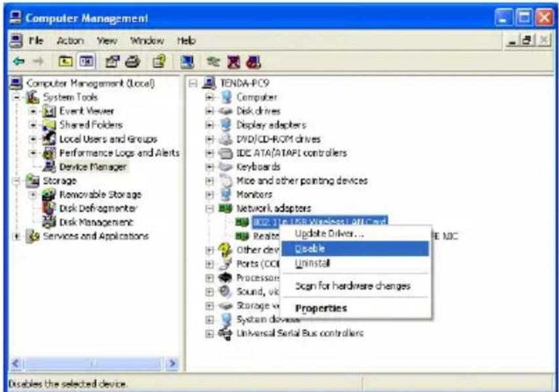Click the Properties toolbar icon
559x392 pixels.
coord(112,62)
